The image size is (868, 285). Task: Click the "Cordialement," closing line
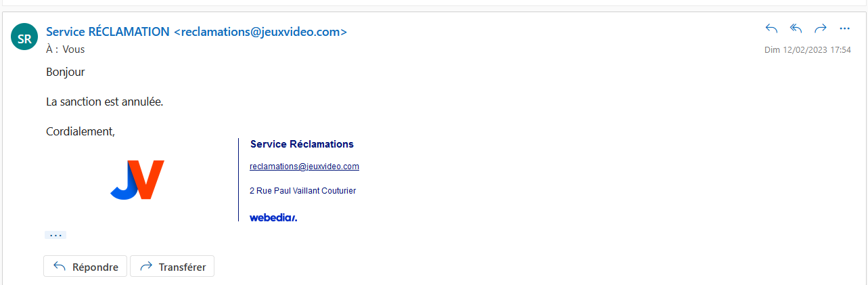pyautogui.click(x=81, y=132)
